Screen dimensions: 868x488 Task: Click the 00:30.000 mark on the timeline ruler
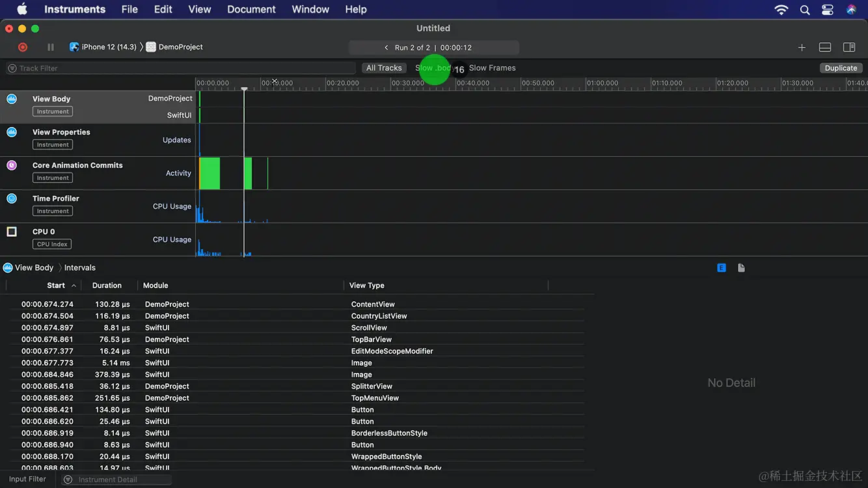click(x=407, y=83)
